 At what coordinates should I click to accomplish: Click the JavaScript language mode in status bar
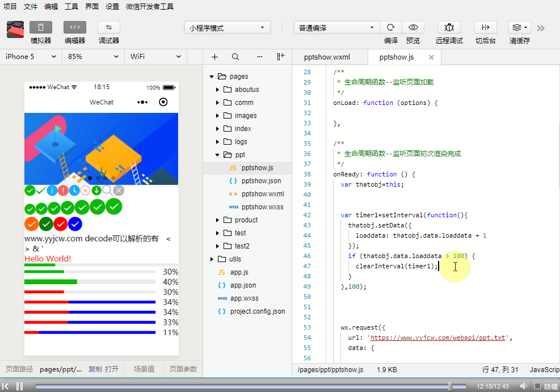click(x=544, y=370)
